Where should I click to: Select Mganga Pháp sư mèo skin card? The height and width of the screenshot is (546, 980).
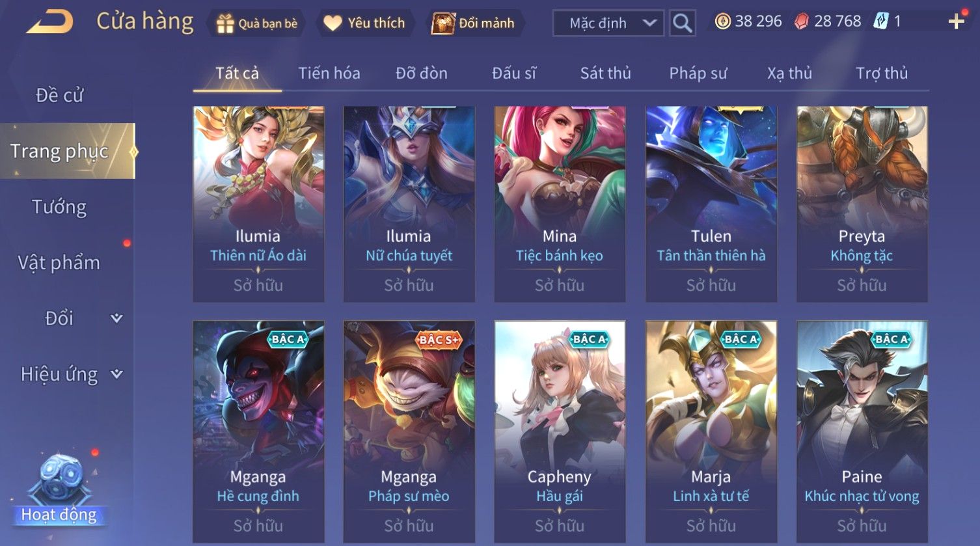(409, 432)
